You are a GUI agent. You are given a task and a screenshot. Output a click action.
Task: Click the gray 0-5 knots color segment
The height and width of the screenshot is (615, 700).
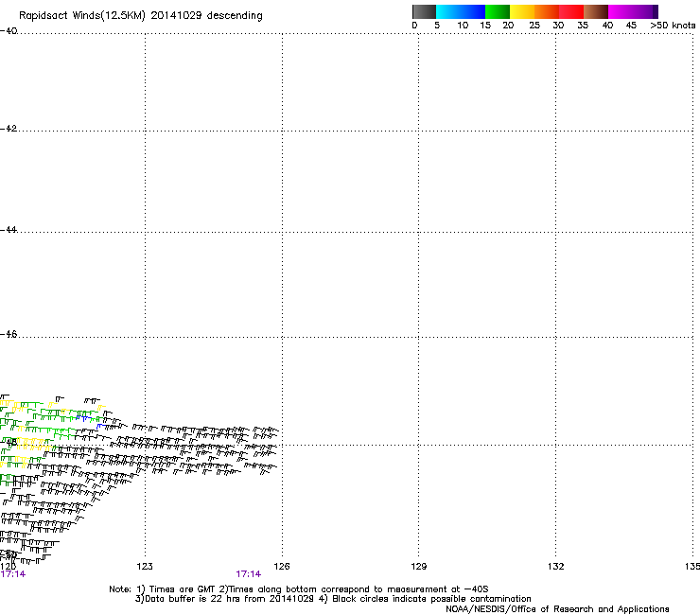[424, 11]
